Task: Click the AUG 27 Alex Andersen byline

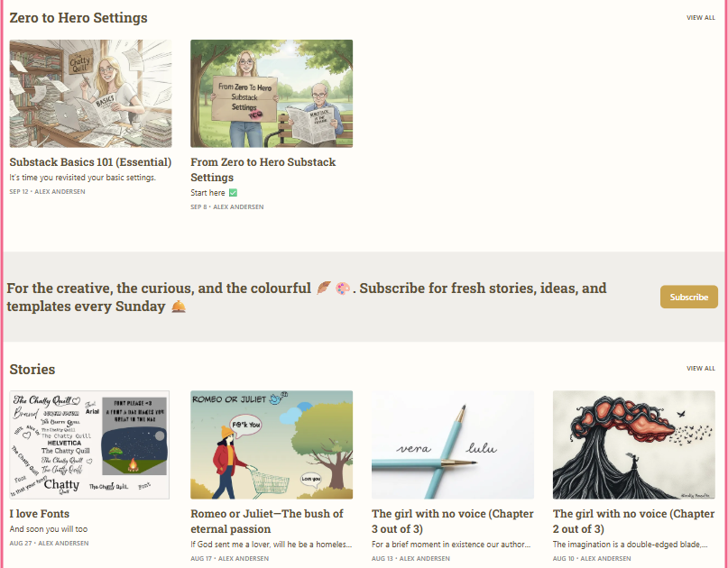Action: point(49,544)
